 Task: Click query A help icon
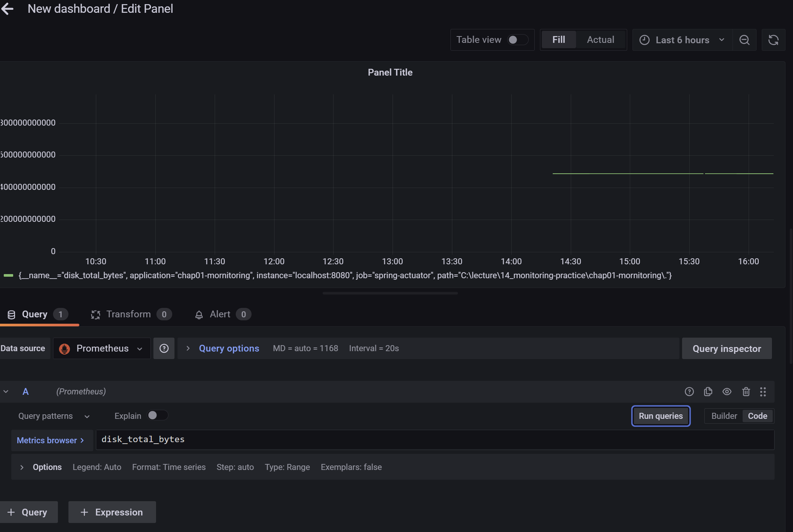tap(689, 392)
